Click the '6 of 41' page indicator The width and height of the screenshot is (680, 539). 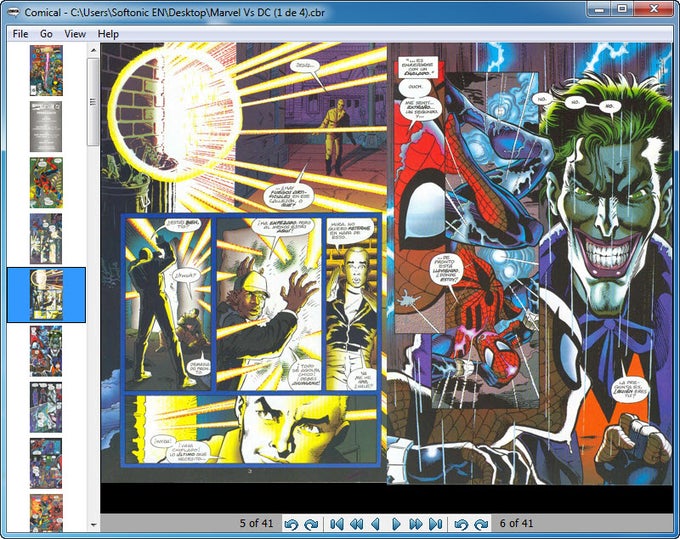[x=516, y=523]
